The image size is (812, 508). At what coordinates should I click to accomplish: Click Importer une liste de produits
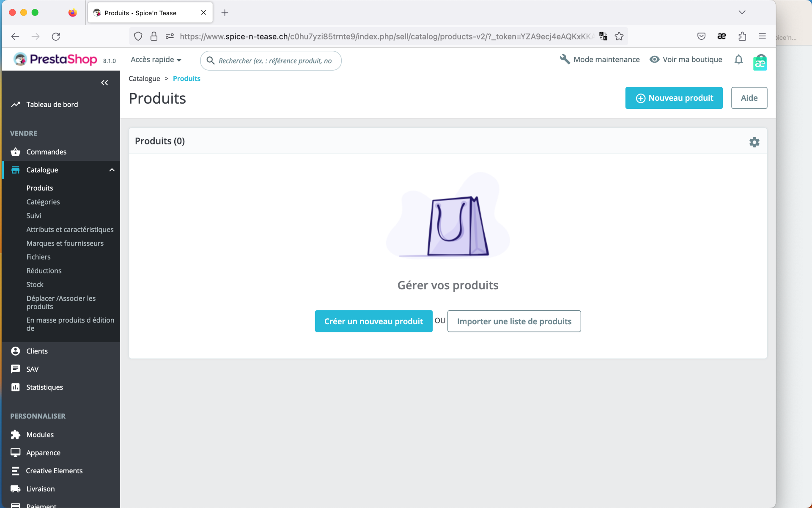pyautogui.click(x=514, y=321)
